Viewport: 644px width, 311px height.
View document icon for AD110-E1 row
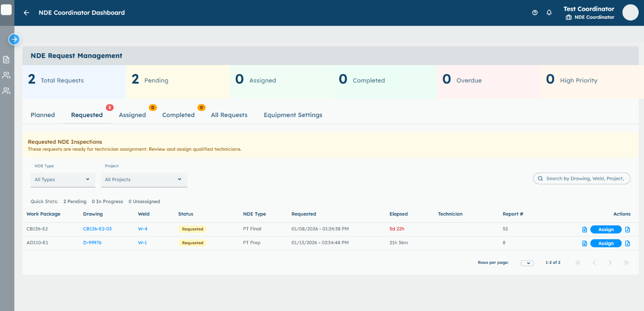point(585,244)
